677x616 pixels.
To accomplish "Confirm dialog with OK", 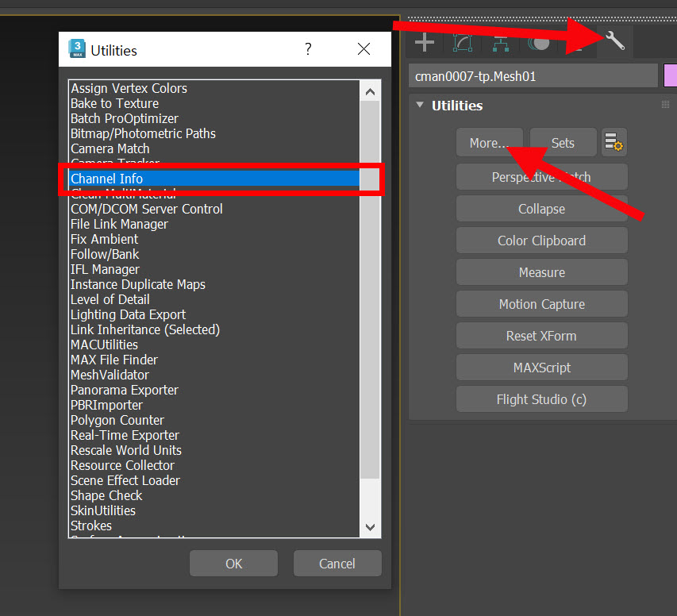I will pos(233,564).
